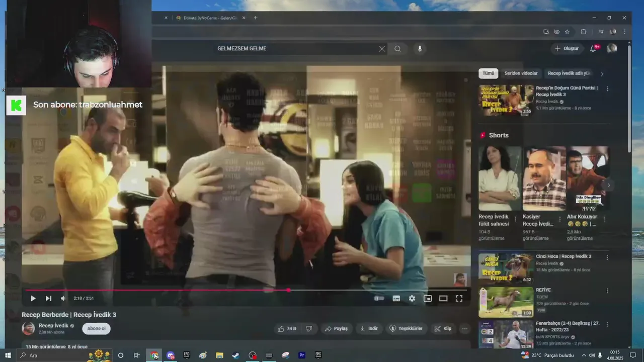Toggle theater mode view

[x=443, y=298]
